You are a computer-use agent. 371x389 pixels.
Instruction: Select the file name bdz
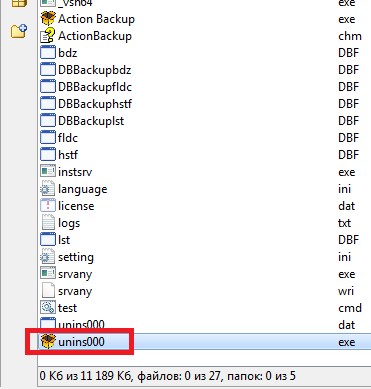click(68, 53)
